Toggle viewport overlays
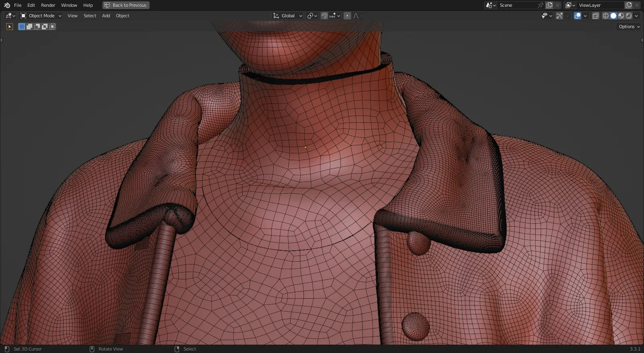 (578, 16)
